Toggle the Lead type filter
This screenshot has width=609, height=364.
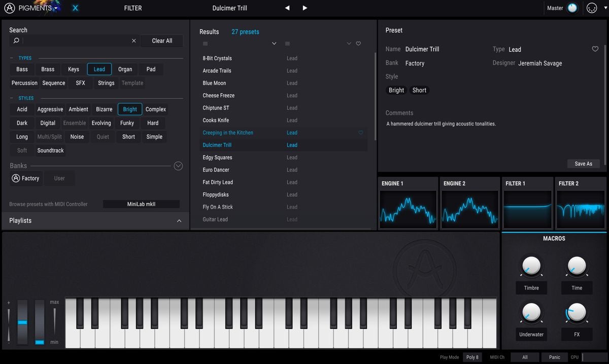tap(99, 69)
